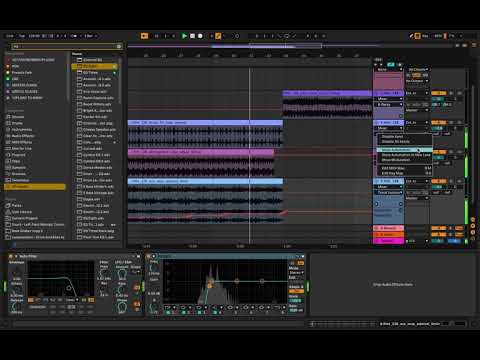Screen dimensions: 480x360
Task: Choose Disable Send in the context menu
Action: (x=404, y=137)
